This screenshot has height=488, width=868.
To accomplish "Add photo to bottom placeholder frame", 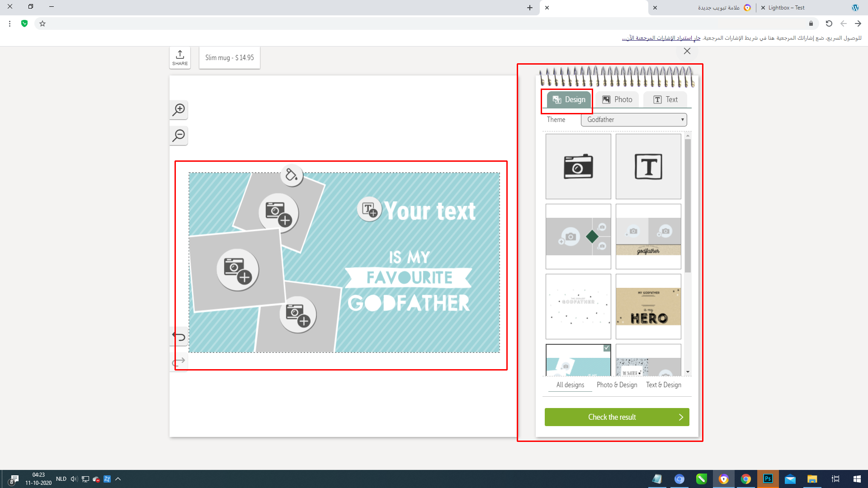I will coord(297,314).
